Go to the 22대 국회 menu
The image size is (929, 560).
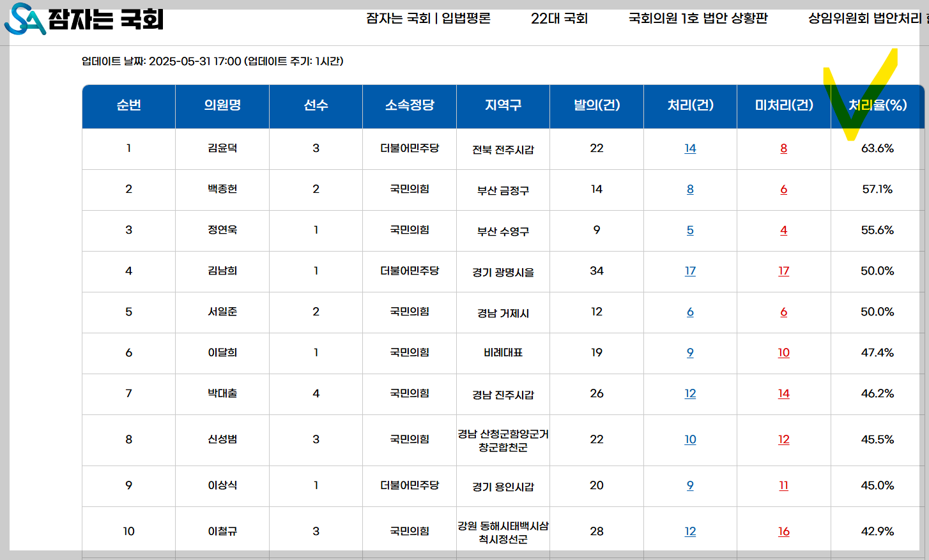click(x=559, y=19)
